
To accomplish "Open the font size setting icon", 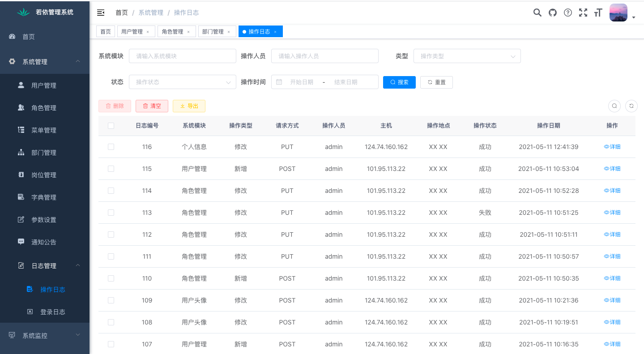I will [x=598, y=13].
